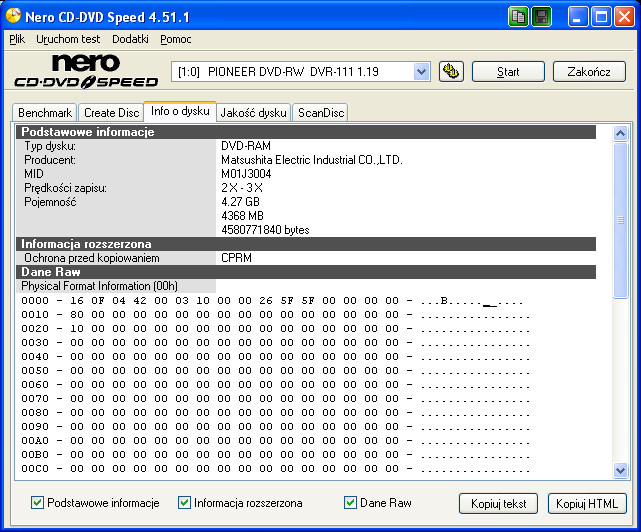Viewport: 641px width, 532px height.
Task: Click the 4368 MB capacity value
Action: point(242,215)
